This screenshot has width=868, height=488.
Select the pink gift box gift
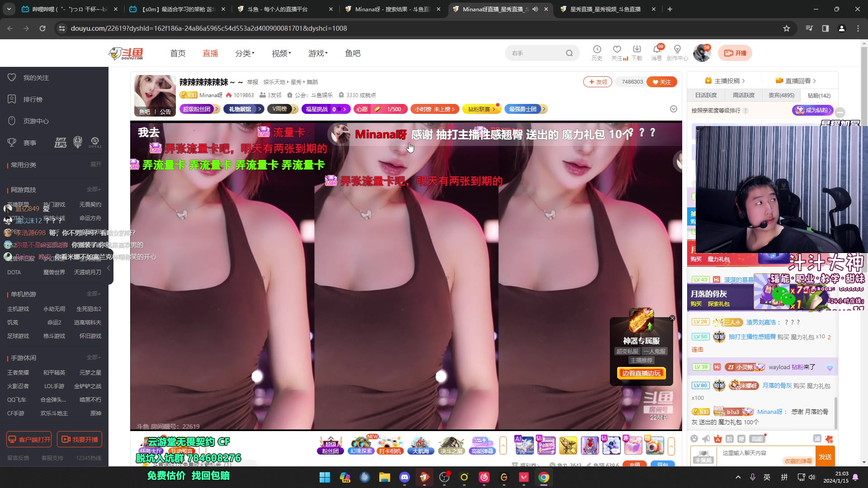click(633, 446)
